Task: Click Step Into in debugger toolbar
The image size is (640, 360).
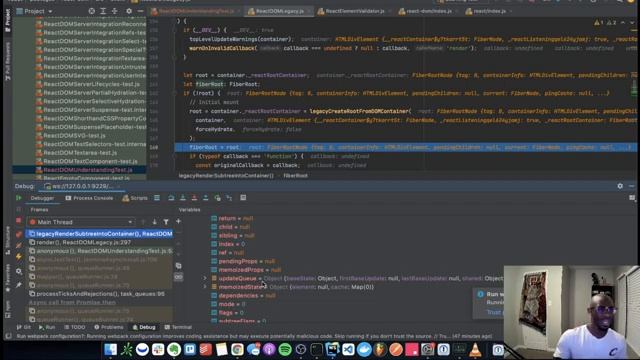Action: pos(182,198)
